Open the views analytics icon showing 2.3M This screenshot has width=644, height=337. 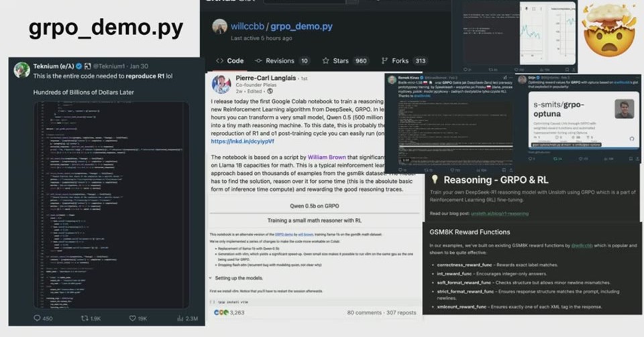click(x=180, y=318)
